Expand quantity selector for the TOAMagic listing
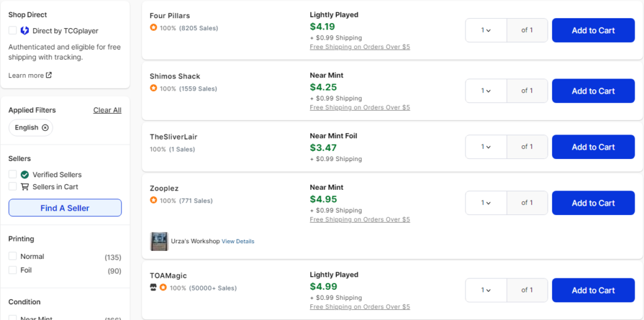644x320 pixels. click(x=486, y=290)
